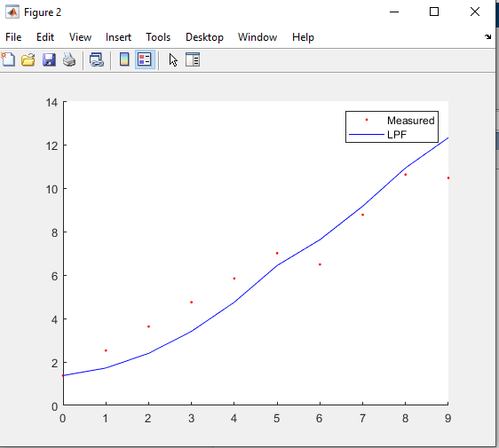Minimize the Figure 2 window
Image resolution: width=499 pixels, height=448 pixels.
(394, 12)
